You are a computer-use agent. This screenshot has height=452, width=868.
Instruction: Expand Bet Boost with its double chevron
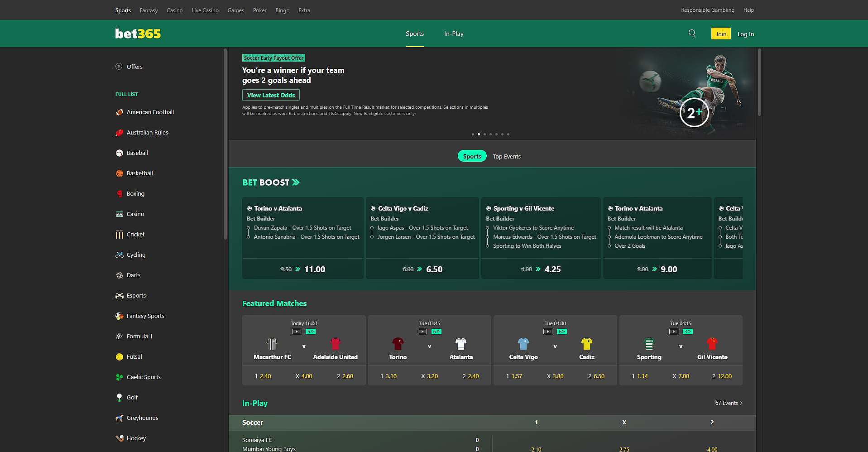297,182
